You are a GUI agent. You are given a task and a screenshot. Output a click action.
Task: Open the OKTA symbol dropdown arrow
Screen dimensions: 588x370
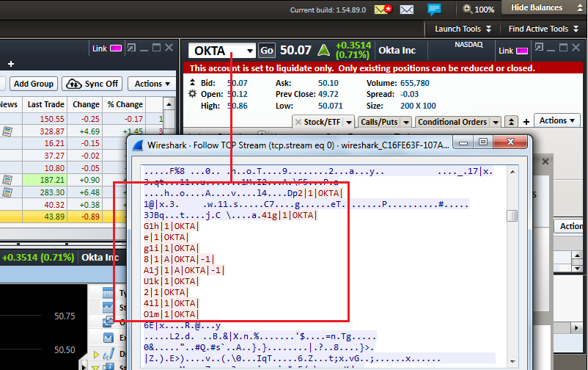[250, 51]
